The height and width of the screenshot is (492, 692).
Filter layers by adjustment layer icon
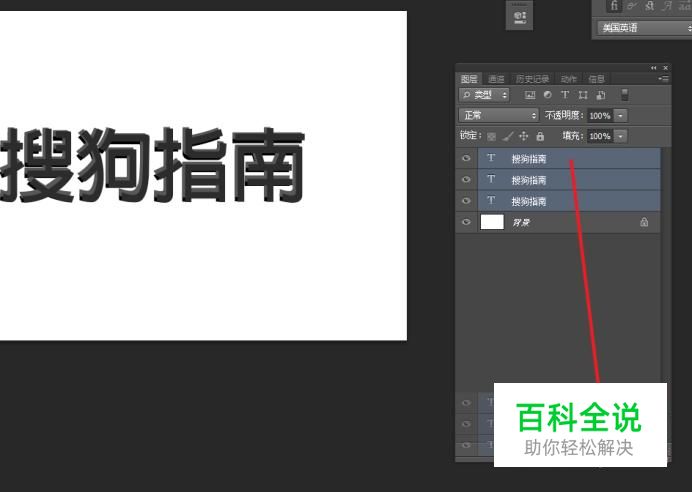(x=548, y=95)
